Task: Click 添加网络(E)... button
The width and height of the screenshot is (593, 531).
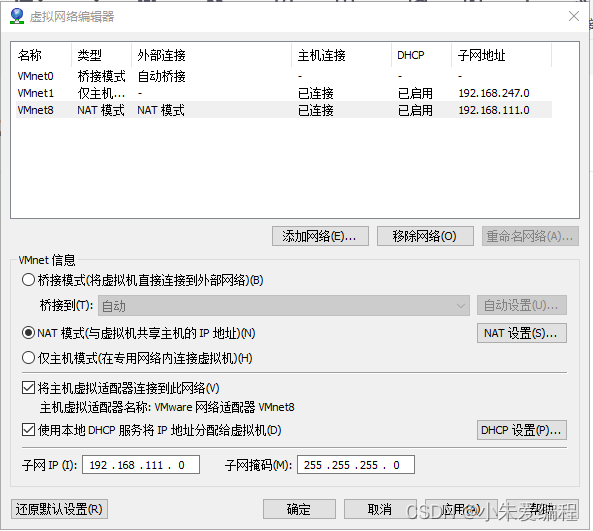Action: 320,236
